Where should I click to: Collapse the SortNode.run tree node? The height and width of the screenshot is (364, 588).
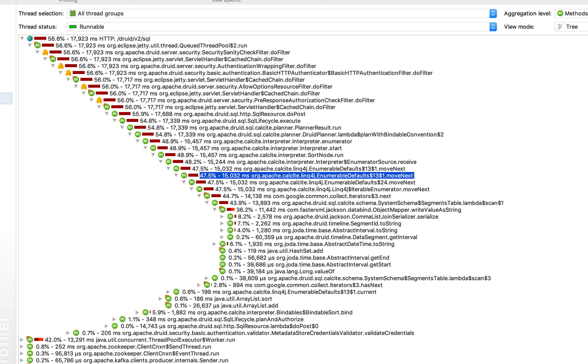(153, 155)
